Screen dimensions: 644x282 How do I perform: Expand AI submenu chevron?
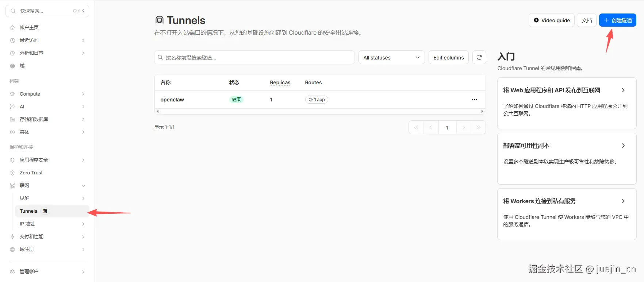83,107
